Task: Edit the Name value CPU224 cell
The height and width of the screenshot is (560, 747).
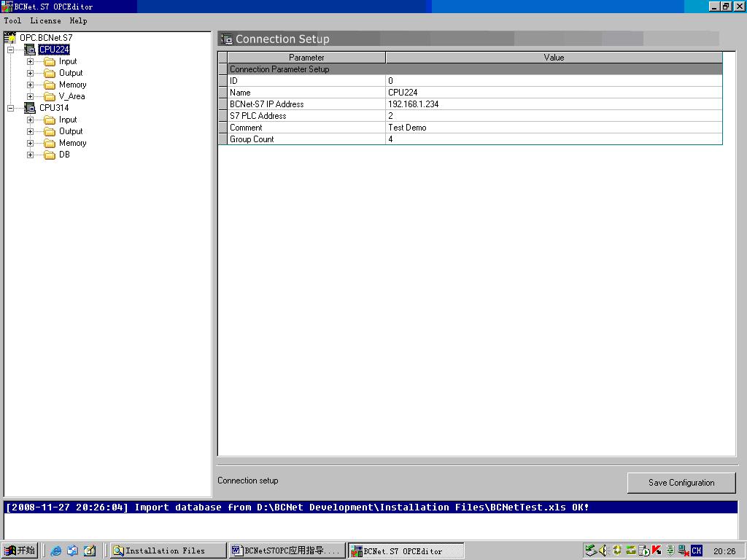Action: 554,93
